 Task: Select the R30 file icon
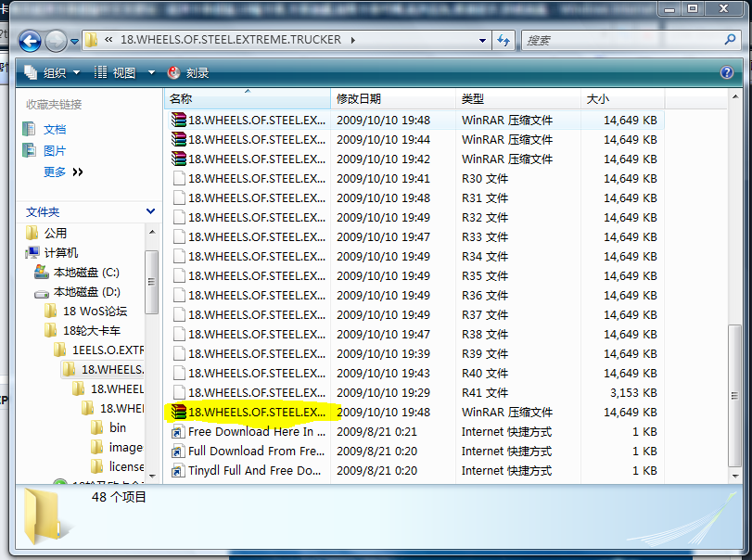pyautogui.click(x=178, y=179)
